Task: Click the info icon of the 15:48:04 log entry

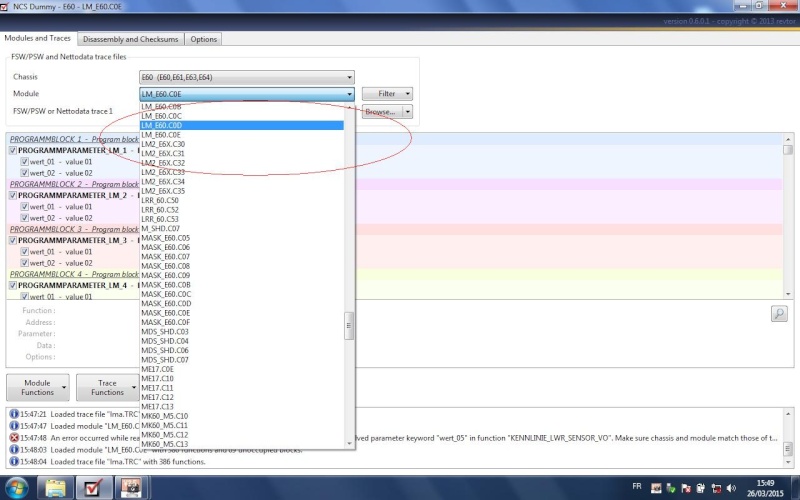Action: 14,461
